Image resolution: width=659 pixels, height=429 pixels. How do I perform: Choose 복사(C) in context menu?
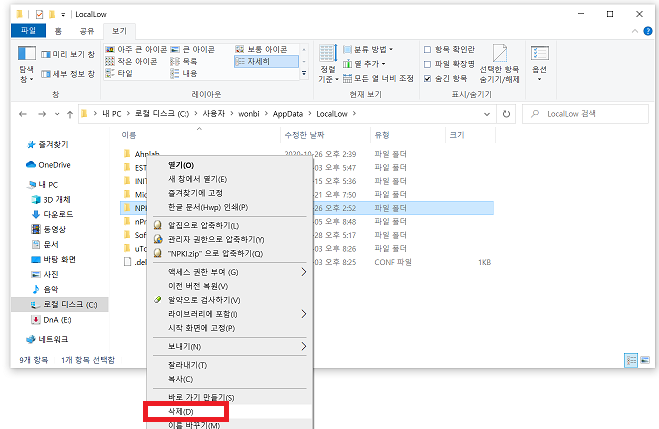tap(230, 379)
